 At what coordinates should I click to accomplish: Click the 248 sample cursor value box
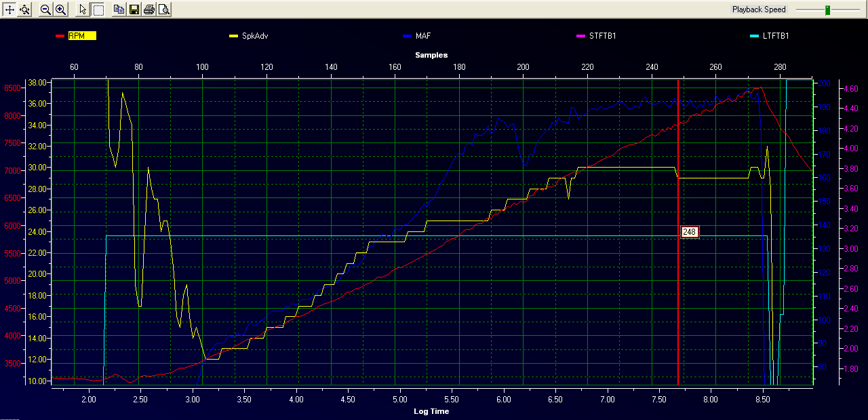(x=690, y=232)
